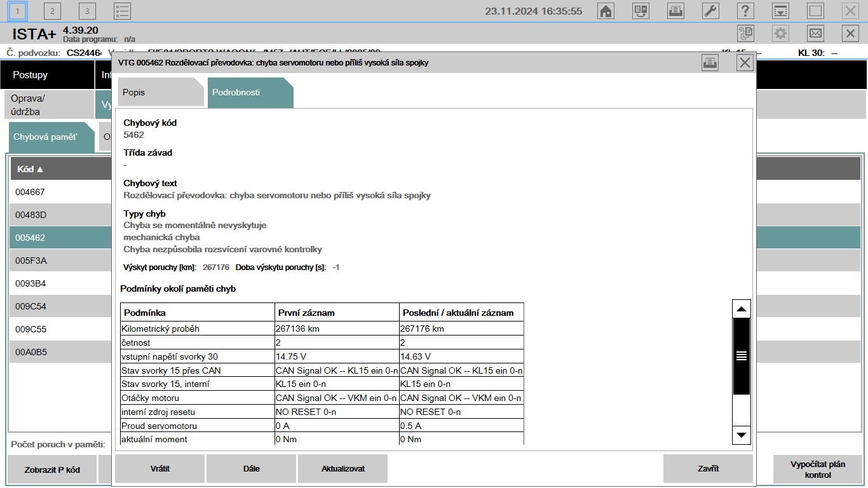Sort the list by Kód column header

coord(31,169)
